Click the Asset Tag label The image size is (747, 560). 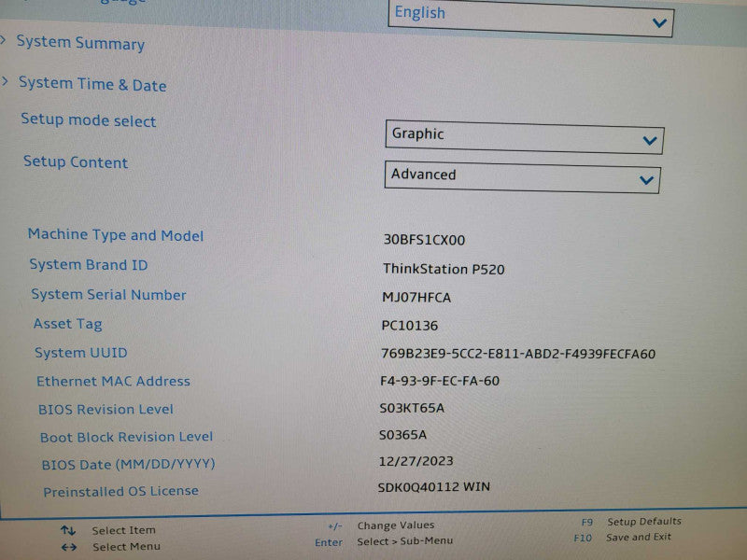pos(67,324)
